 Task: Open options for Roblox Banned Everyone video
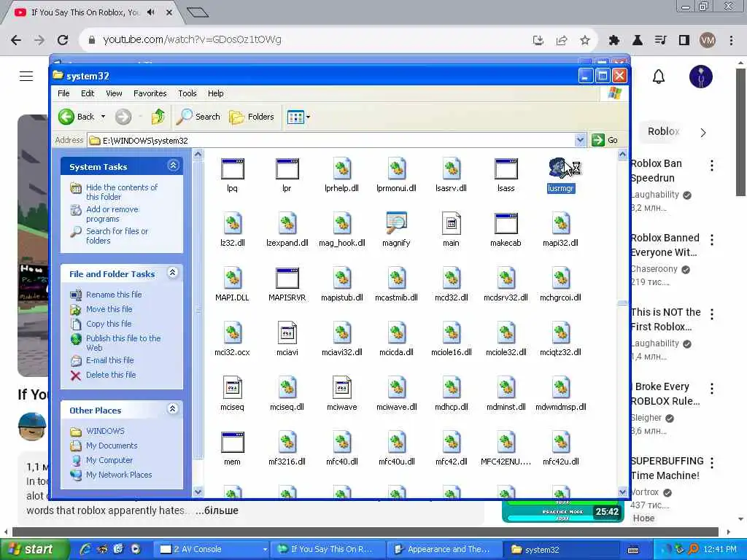[712, 239]
